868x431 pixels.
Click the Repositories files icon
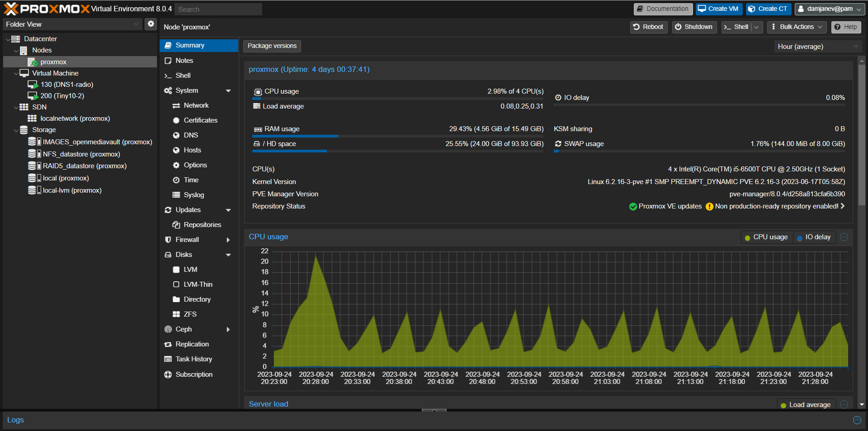(x=176, y=225)
